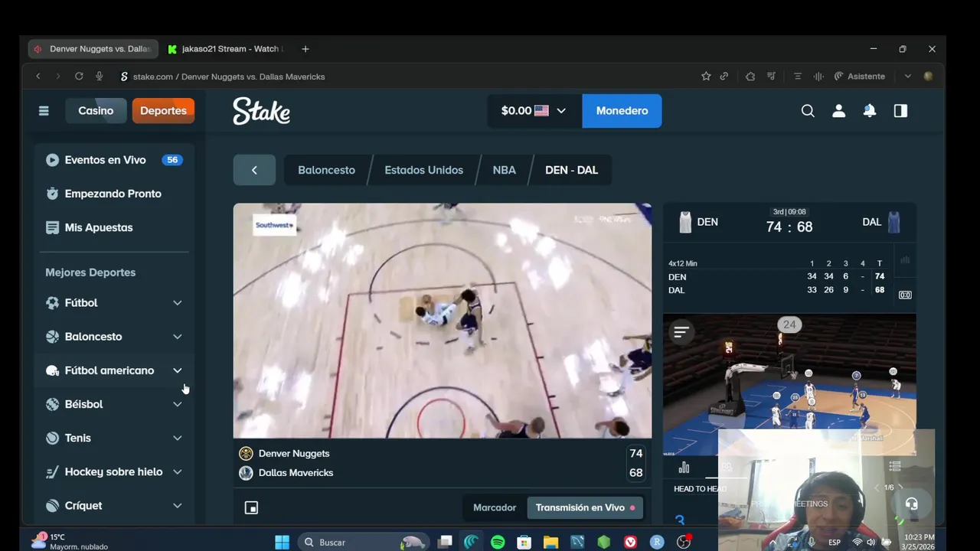Go to next tracker page arrow
The width and height of the screenshot is (980, 551).
[900, 487]
